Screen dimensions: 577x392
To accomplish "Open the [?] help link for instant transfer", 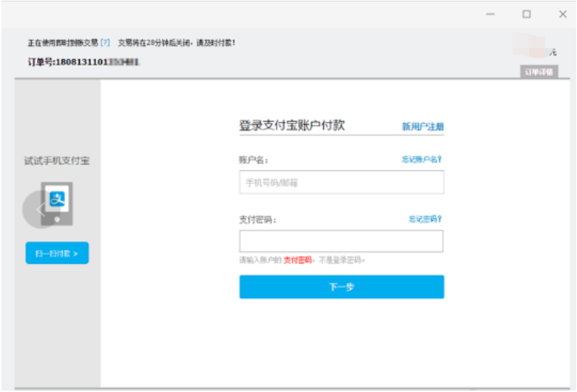I will coord(105,43).
